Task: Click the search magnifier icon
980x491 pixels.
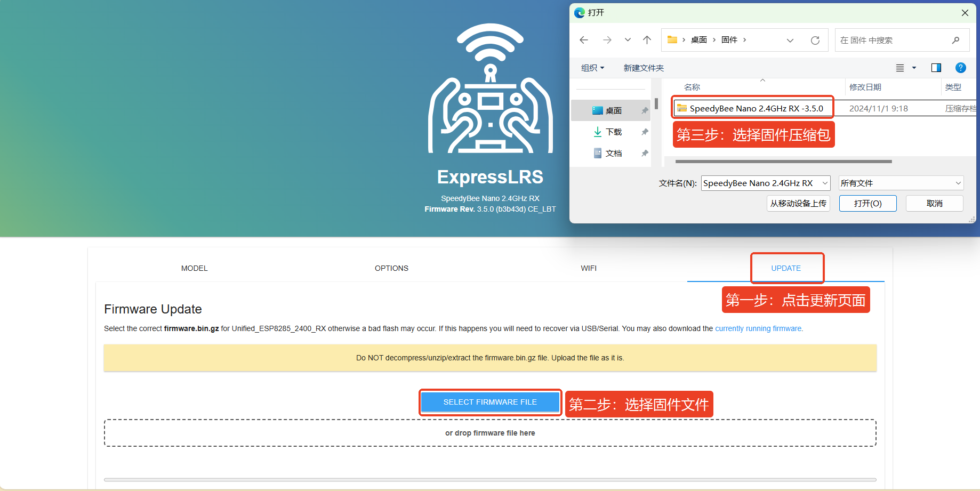Action: (x=955, y=40)
